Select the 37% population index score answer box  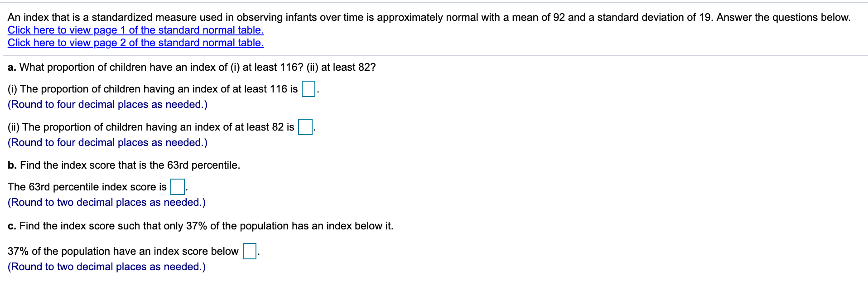pos(250,251)
